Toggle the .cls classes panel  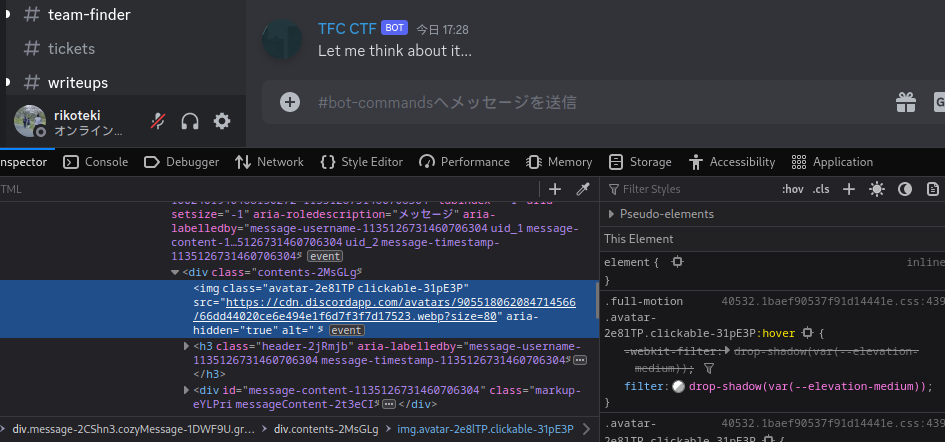[x=821, y=189]
